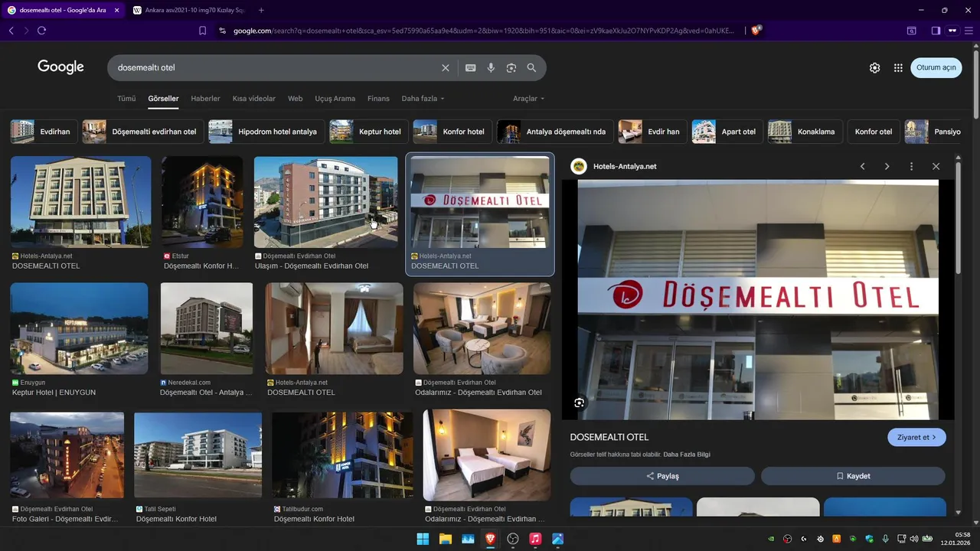
Task: Select the Antalya döşemealtı nda chip
Action: [x=555, y=132]
